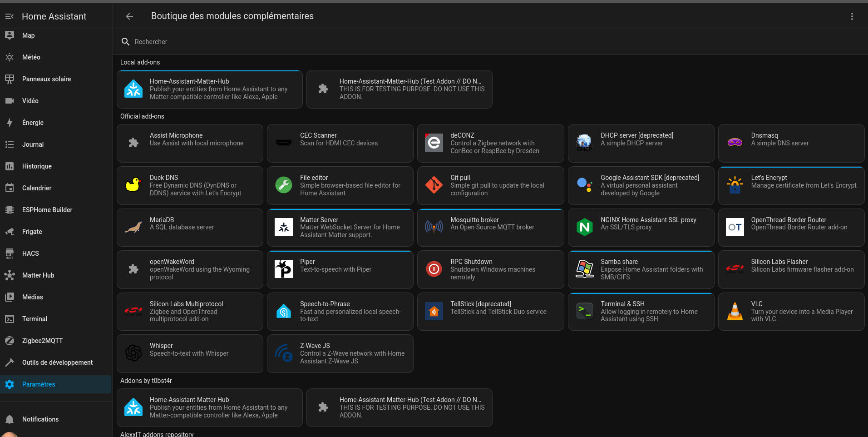The image size is (868, 437).
Task: Click the 'Addons by t0bst4r' heading
Action: click(x=146, y=381)
